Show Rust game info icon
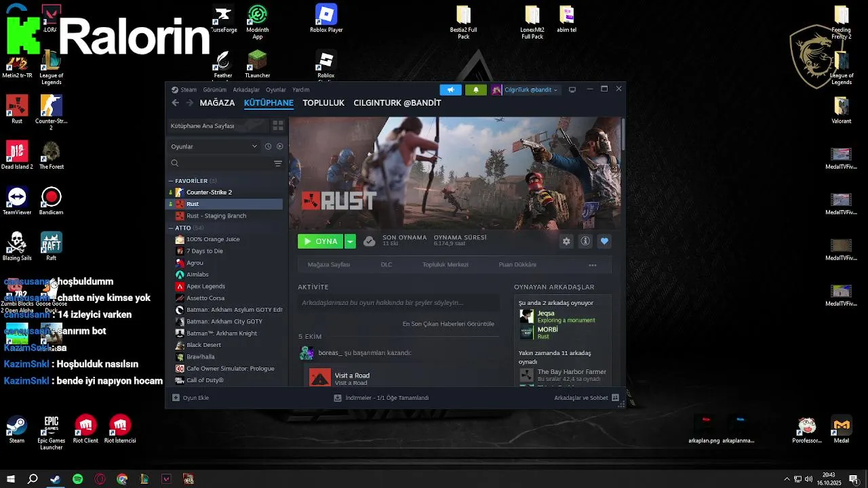This screenshot has width=868, height=488. [x=585, y=241]
